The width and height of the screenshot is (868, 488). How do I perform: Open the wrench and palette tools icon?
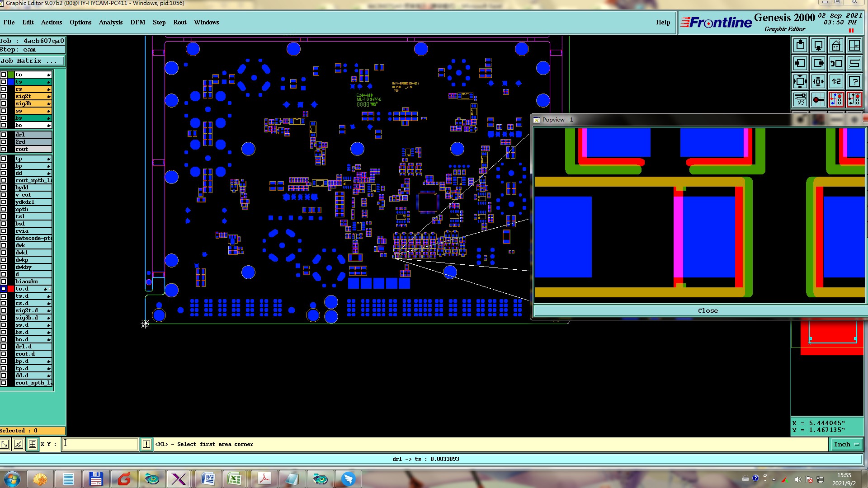point(800,99)
